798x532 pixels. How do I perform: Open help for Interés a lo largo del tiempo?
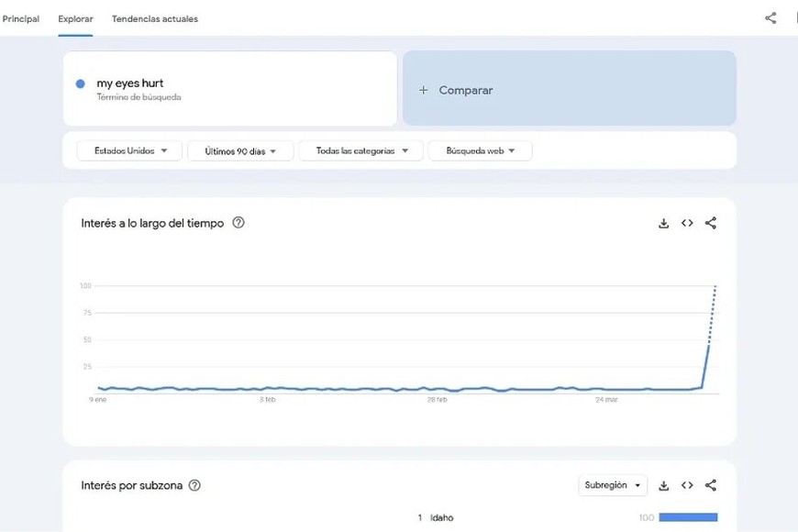[x=238, y=223]
